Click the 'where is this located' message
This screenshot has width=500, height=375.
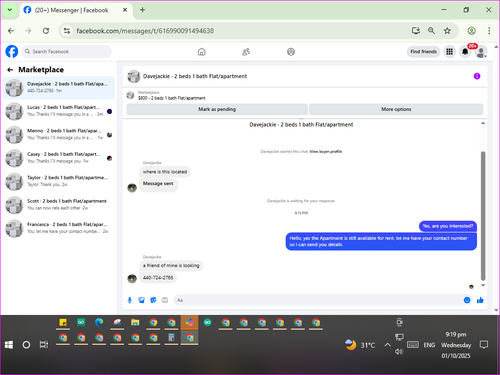(165, 172)
